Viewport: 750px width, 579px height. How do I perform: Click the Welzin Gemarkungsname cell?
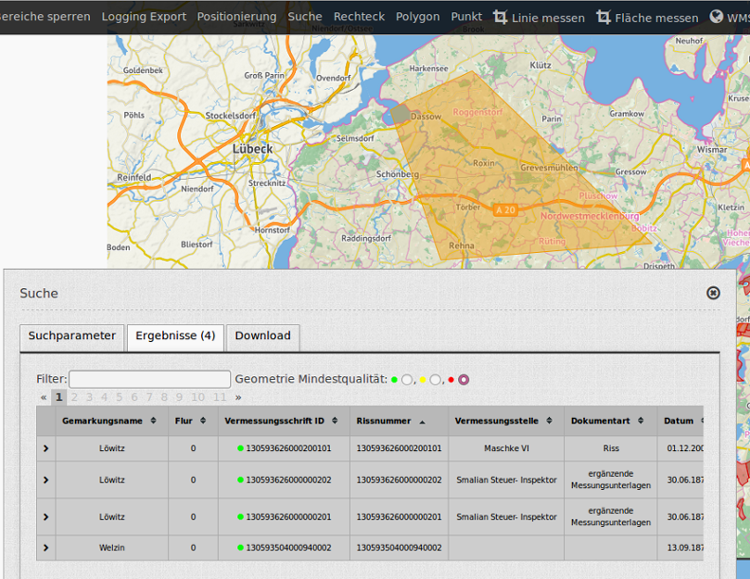pos(112,547)
